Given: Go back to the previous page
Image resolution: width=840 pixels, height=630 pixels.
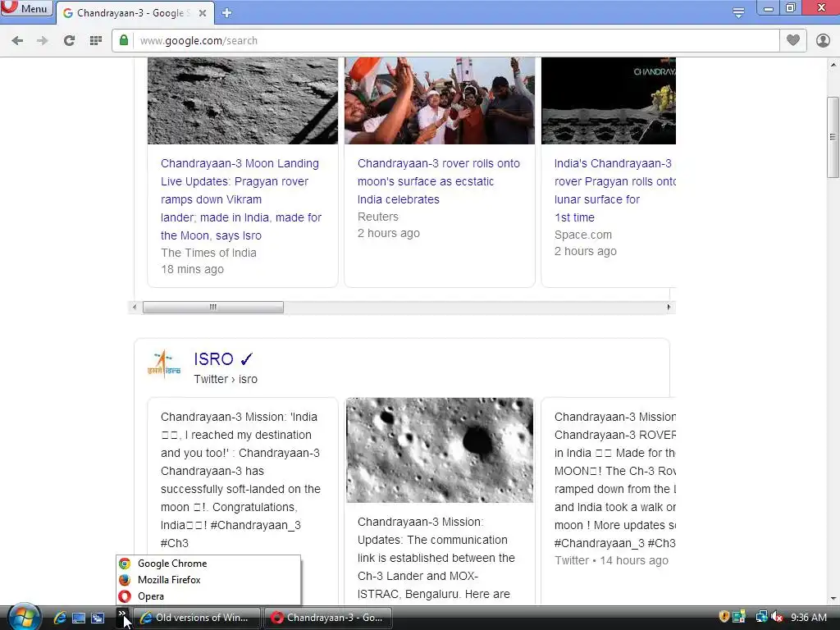Looking at the screenshot, I should click(17, 41).
